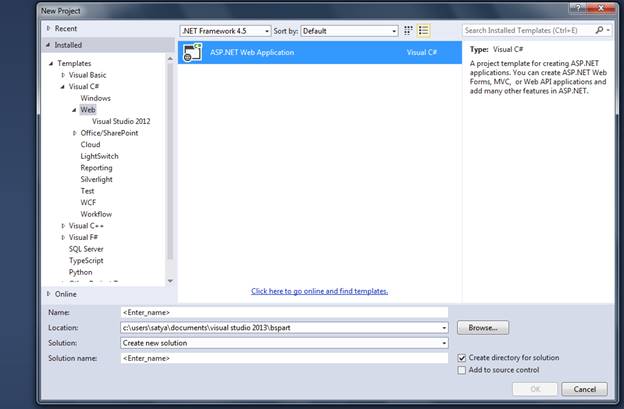Collapse the Web node arrow

click(x=74, y=110)
